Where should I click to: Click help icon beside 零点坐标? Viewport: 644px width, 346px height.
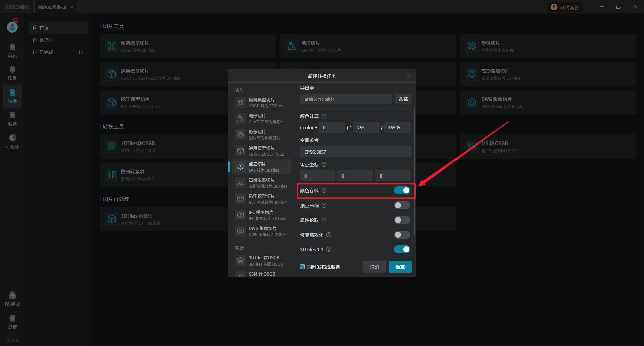(x=324, y=165)
